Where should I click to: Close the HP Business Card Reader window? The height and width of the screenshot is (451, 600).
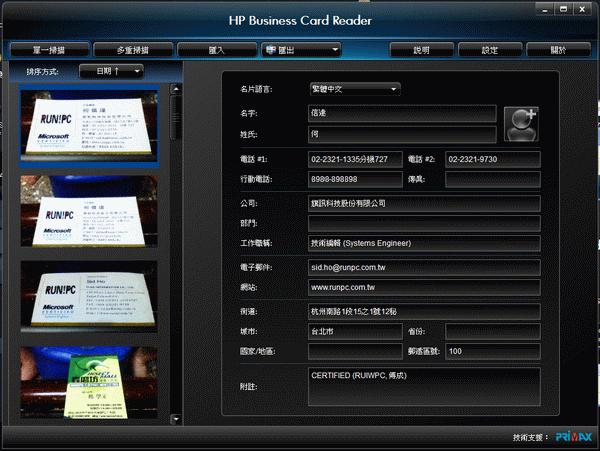coord(582,10)
